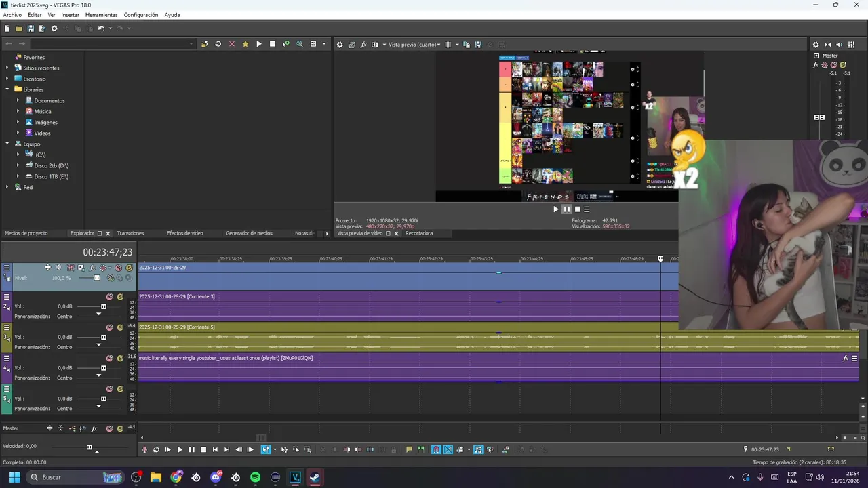Click the Velocidad rate slider handle

click(x=89, y=447)
